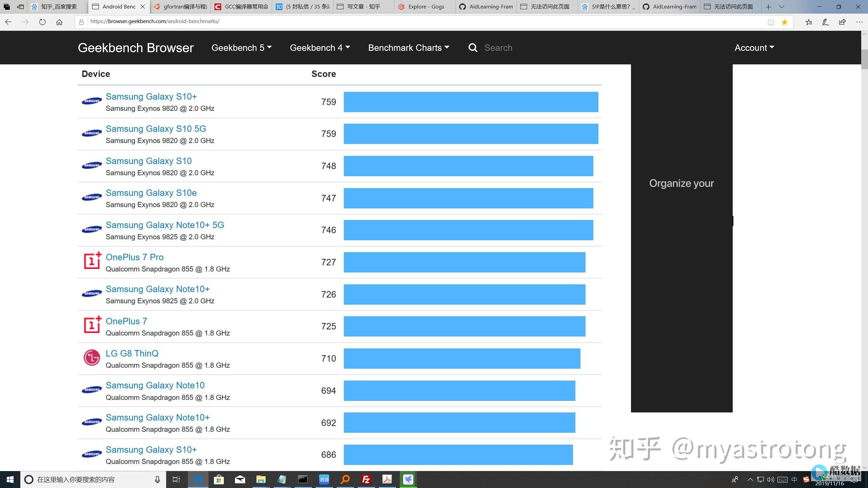
Task: Open the Windows Start menu
Action: pos(10,480)
